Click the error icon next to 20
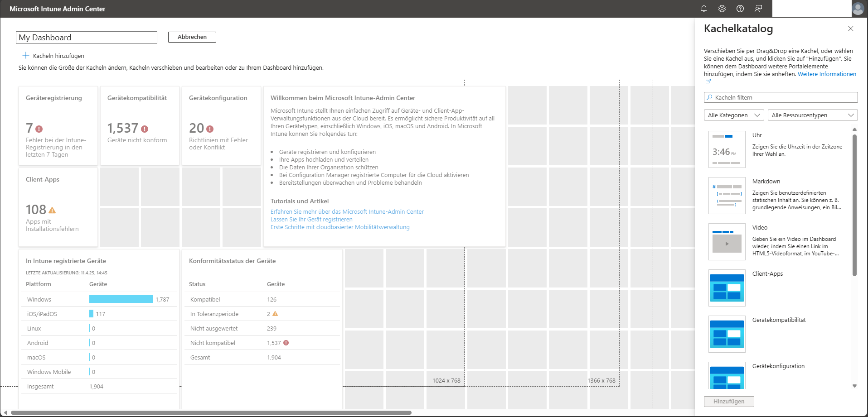Screen dimensions: 868x417 tap(210, 129)
